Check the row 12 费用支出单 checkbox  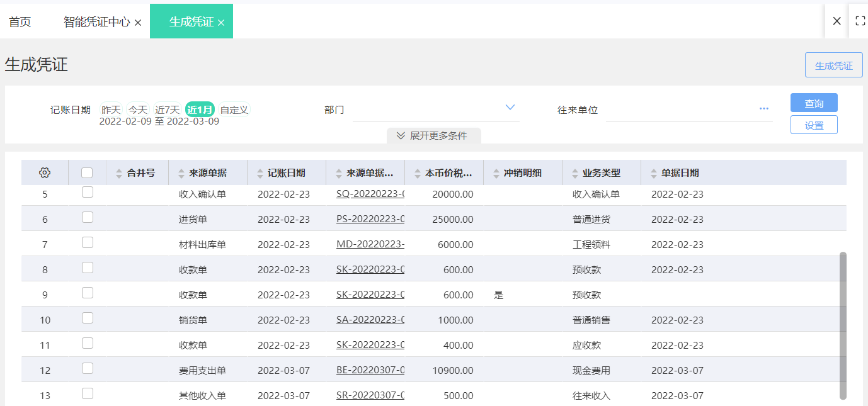[x=88, y=368]
